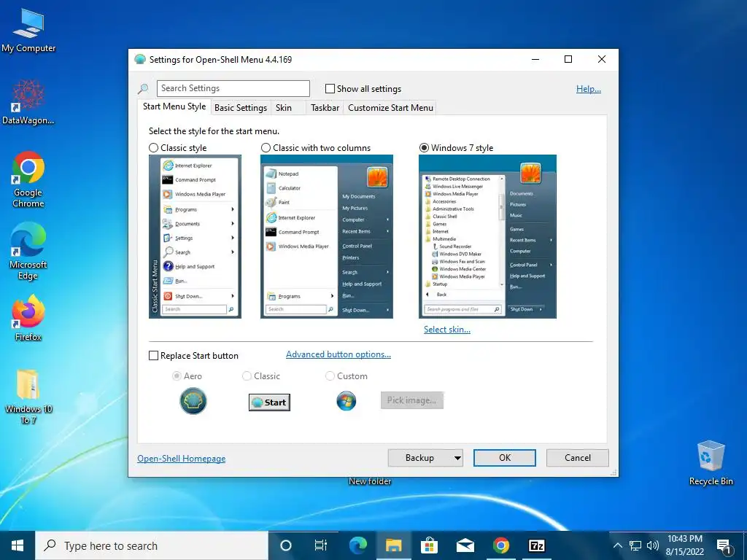Viewport: 747px width, 560px height.
Task: Choose the Custom start button radio
Action: (x=330, y=376)
